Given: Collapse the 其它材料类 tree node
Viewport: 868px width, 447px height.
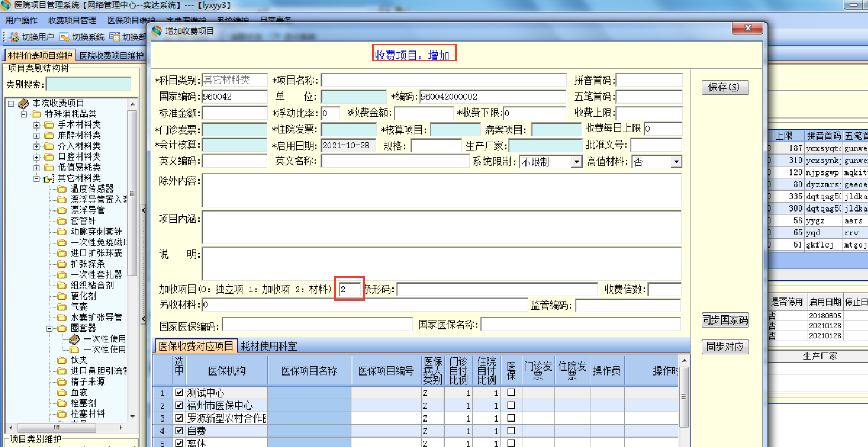Looking at the screenshot, I should coord(37,178).
